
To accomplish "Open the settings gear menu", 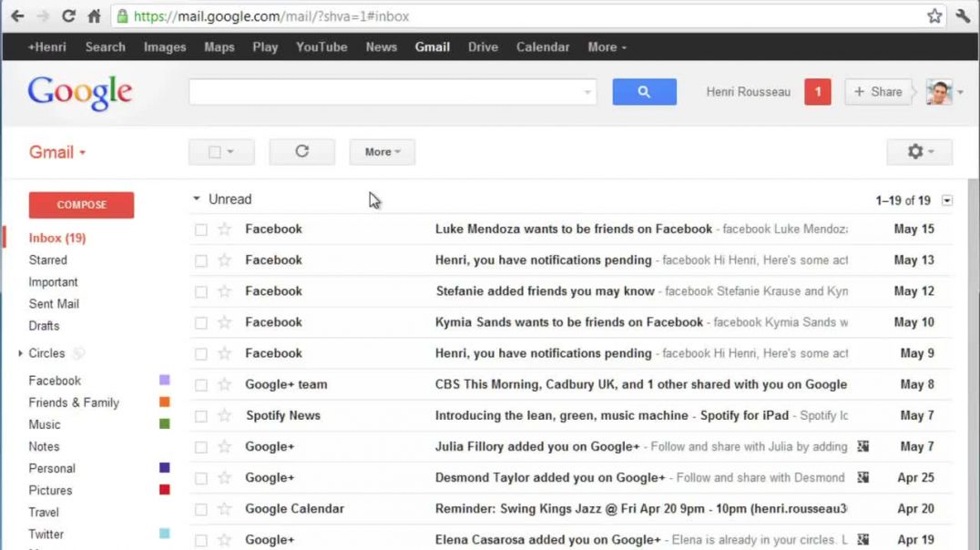I will tap(919, 152).
